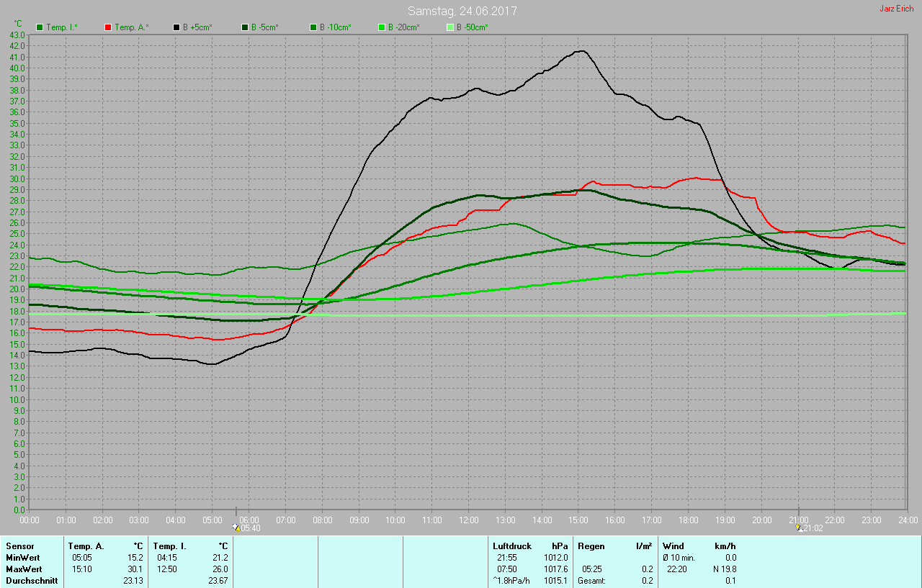This screenshot has width=922, height=588.
Task: Click the Temp. I. maximum time "12:50"
Action: [x=166, y=569]
